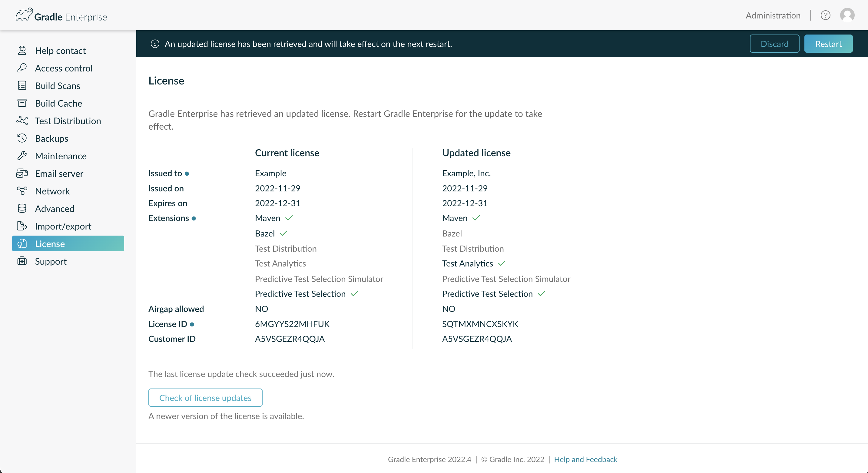The width and height of the screenshot is (868, 473).
Task: Open the Advanced settings page
Action: 55,209
